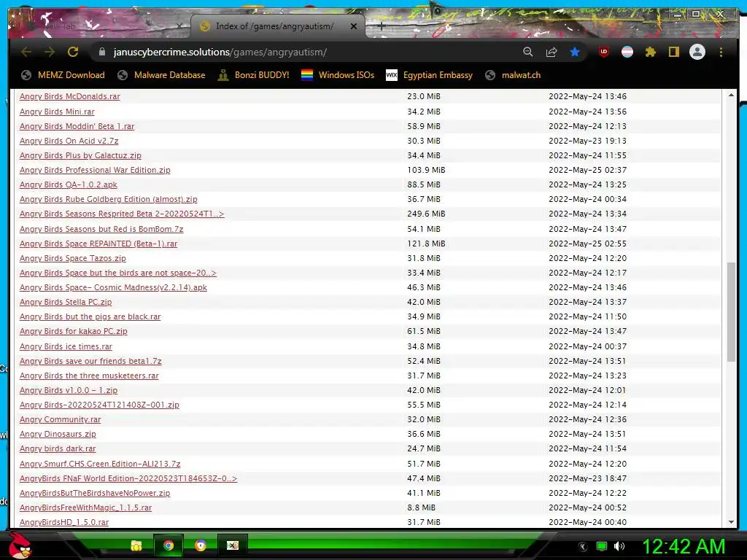This screenshot has height=560, width=747.
Task: Open the volume speaker tray icon
Action: [x=619, y=546]
